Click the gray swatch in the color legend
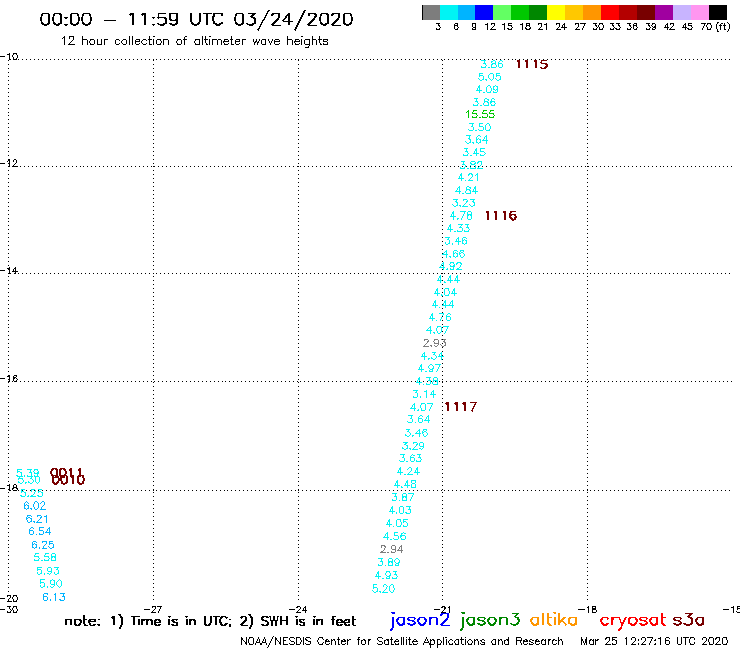Viewport: 740px width, 650px height. 431,12
